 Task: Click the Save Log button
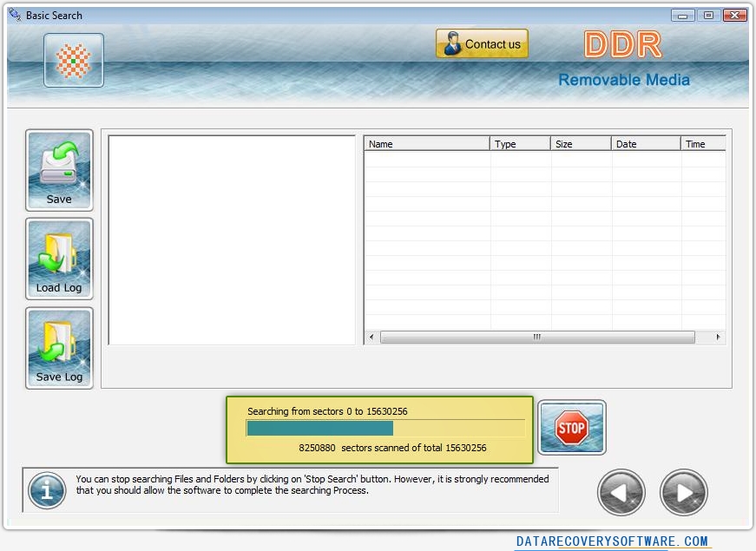pos(59,348)
